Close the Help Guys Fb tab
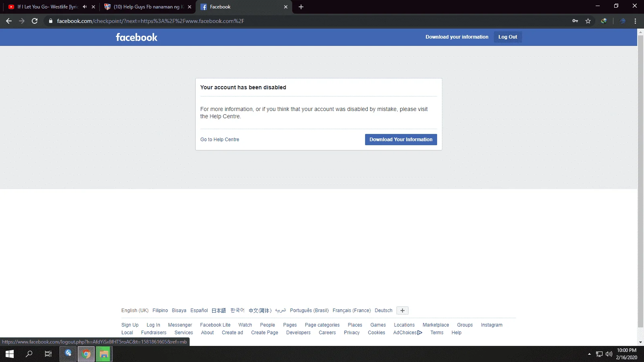Screen dimensions: 644x362 point(190,7)
